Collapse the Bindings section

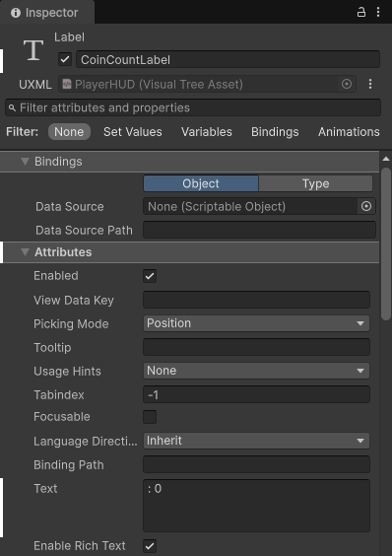(x=25, y=162)
